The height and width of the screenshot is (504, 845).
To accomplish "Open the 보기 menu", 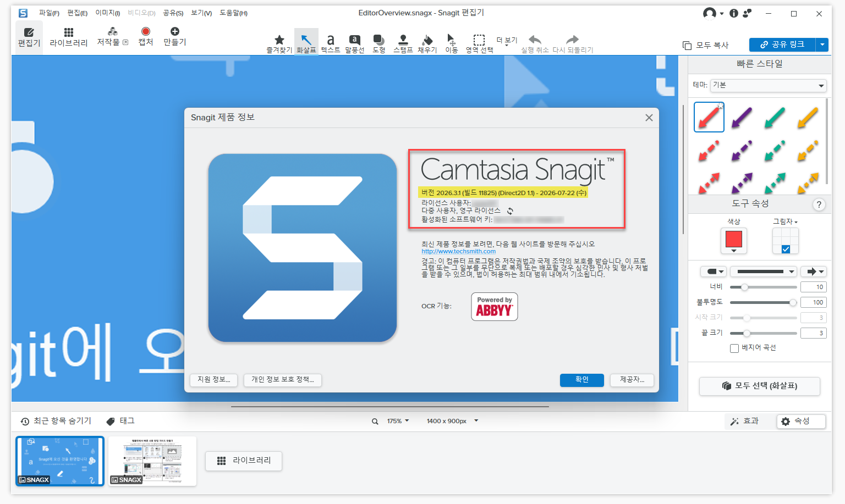I will click(x=201, y=13).
